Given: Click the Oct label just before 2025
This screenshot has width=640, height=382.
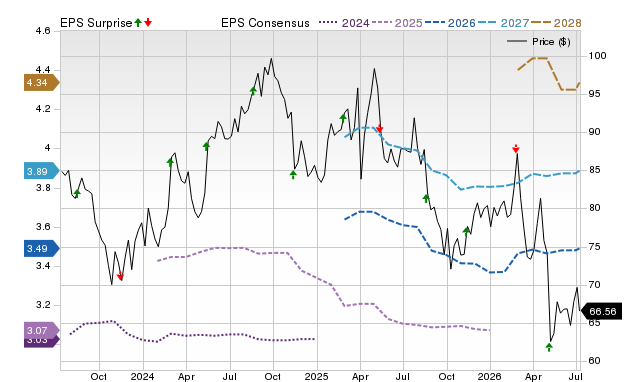Looking at the screenshot, I should point(273,376).
